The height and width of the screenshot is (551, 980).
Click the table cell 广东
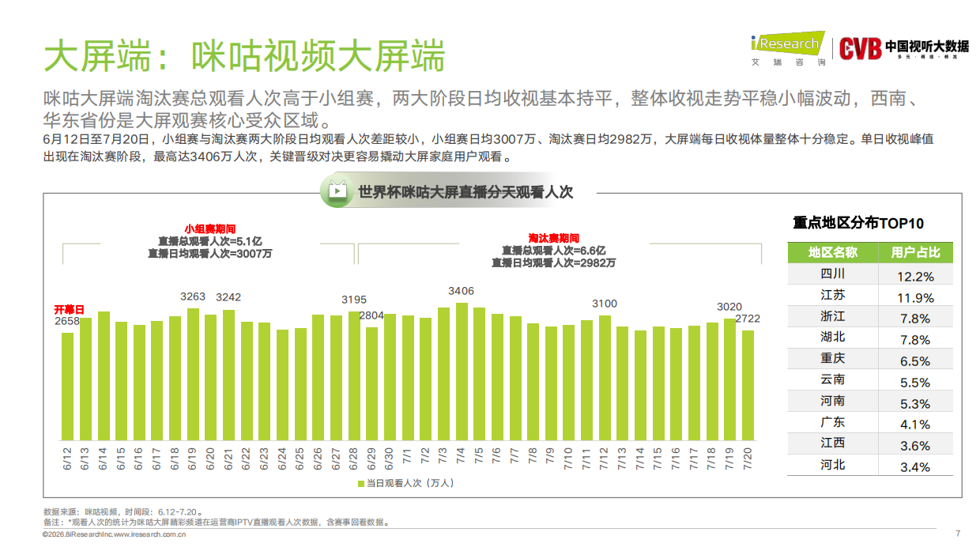832,422
